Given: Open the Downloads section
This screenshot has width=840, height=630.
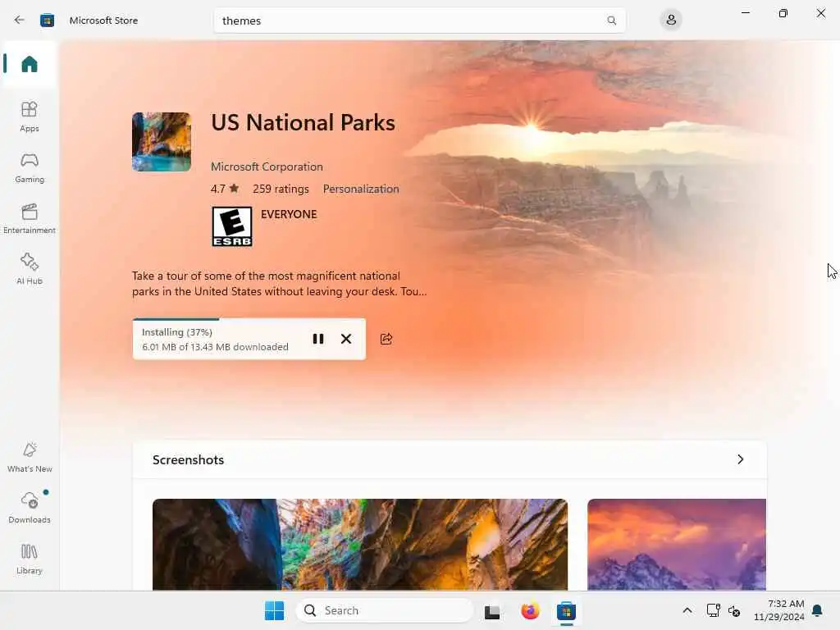Looking at the screenshot, I should (x=30, y=509).
